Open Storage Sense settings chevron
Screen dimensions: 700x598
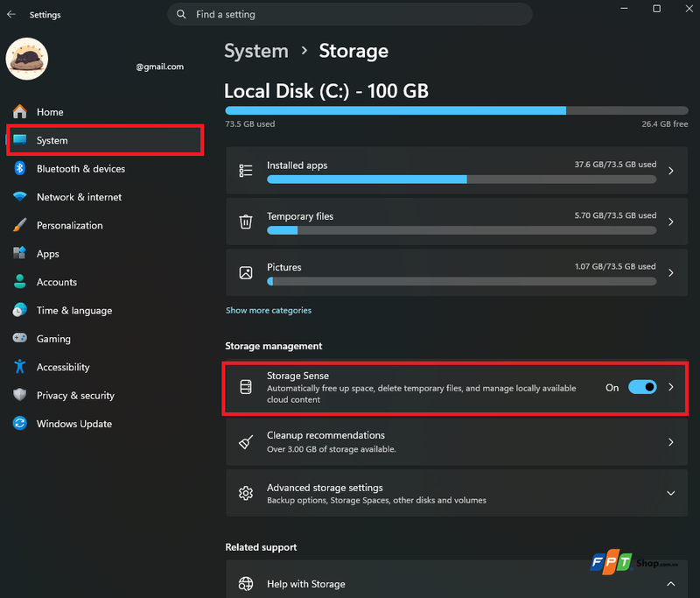pos(670,387)
